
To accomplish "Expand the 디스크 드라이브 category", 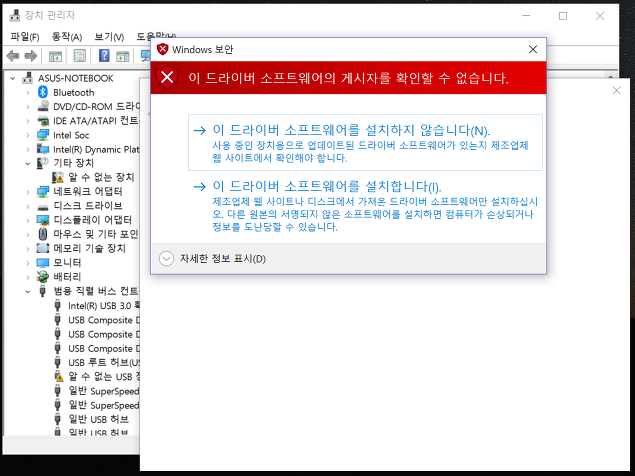I will coord(28,206).
